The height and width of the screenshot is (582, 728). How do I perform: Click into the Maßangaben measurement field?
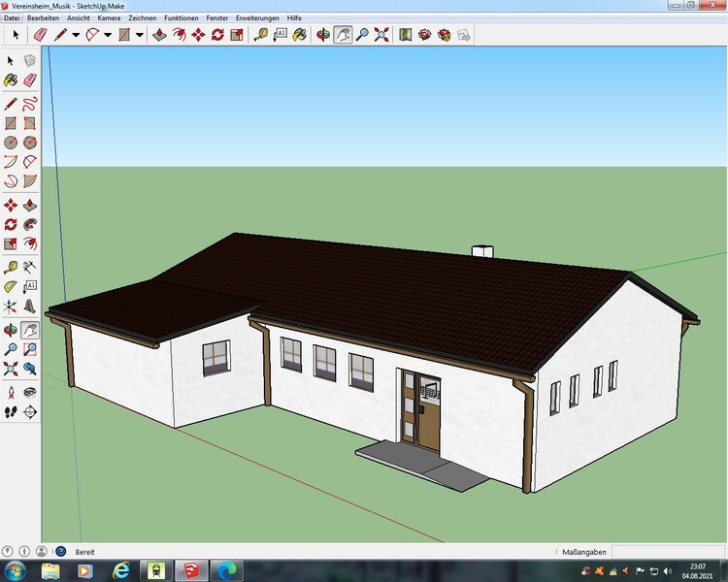click(x=667, y=552)
